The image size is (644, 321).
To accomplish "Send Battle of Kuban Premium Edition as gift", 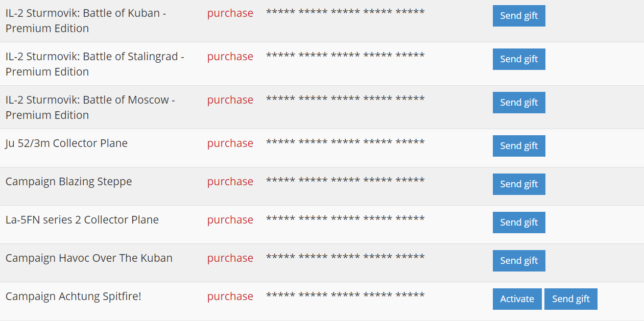I will click(x=519, y=16).
